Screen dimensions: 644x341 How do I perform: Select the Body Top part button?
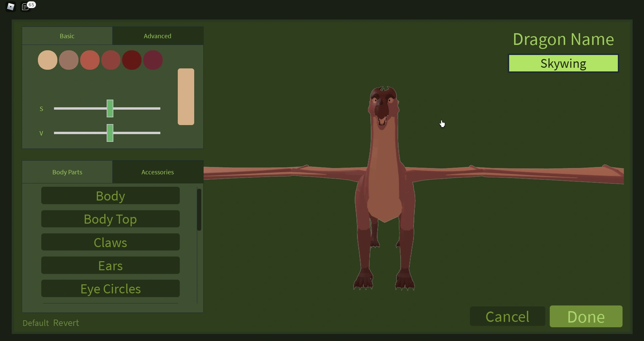coord(110,219)
